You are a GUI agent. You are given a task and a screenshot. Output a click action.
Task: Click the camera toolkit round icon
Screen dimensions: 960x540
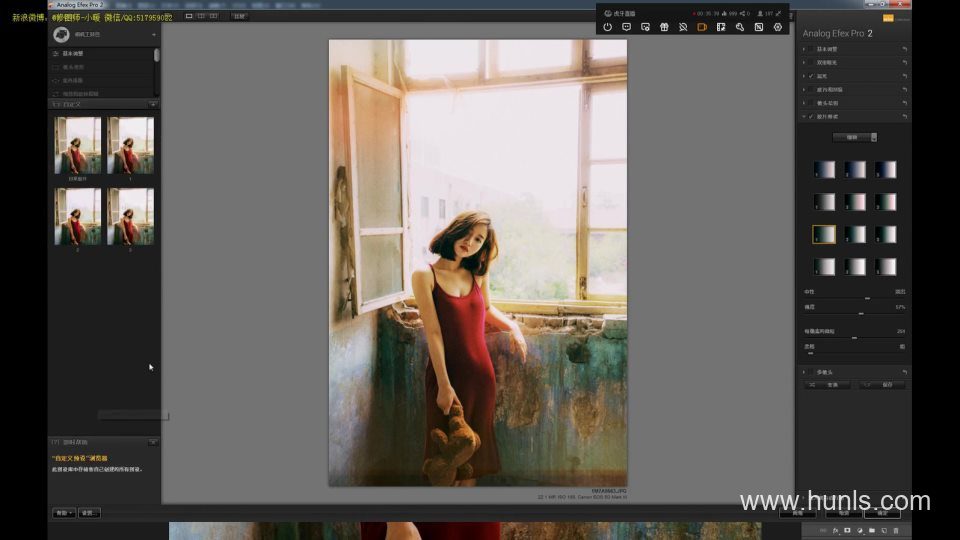pos(61,35)
